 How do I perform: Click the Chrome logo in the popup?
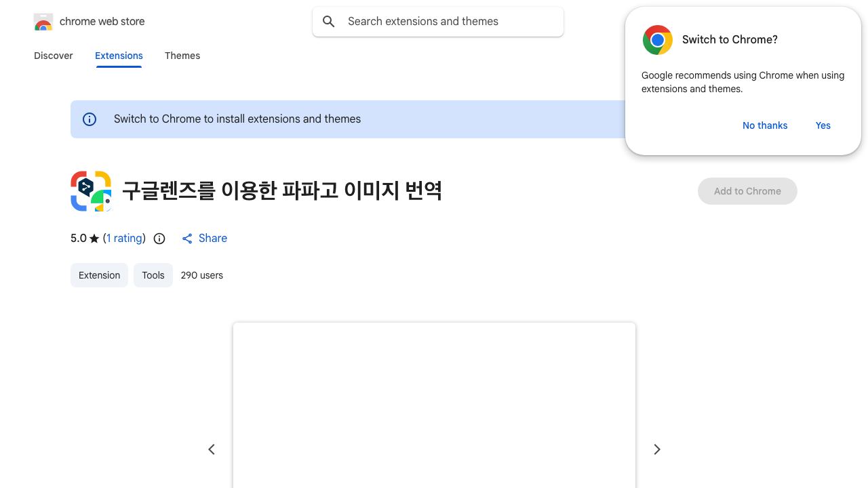(x=658, y=40)
